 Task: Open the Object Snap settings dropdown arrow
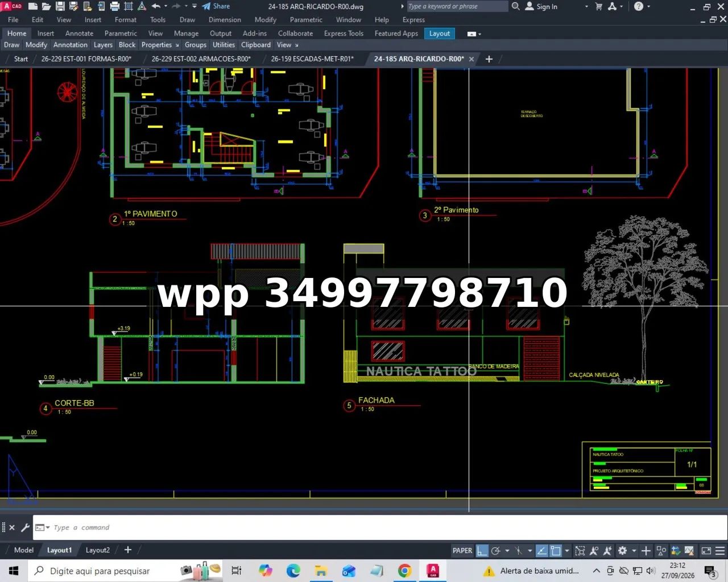(x=567, y=550)
